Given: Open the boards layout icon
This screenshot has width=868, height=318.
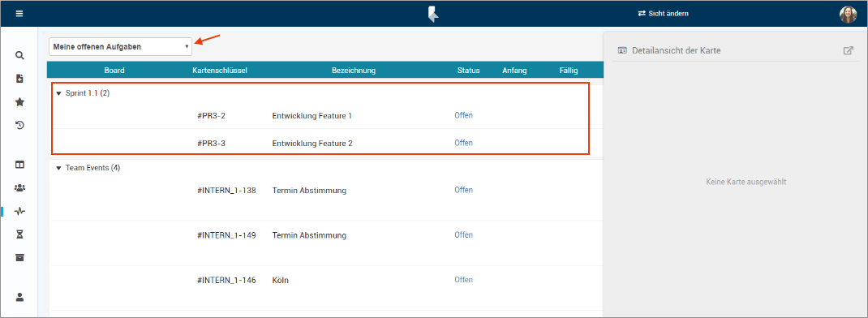Looking at the screenshot, I should pyautogui.click(x=19, y=165).
